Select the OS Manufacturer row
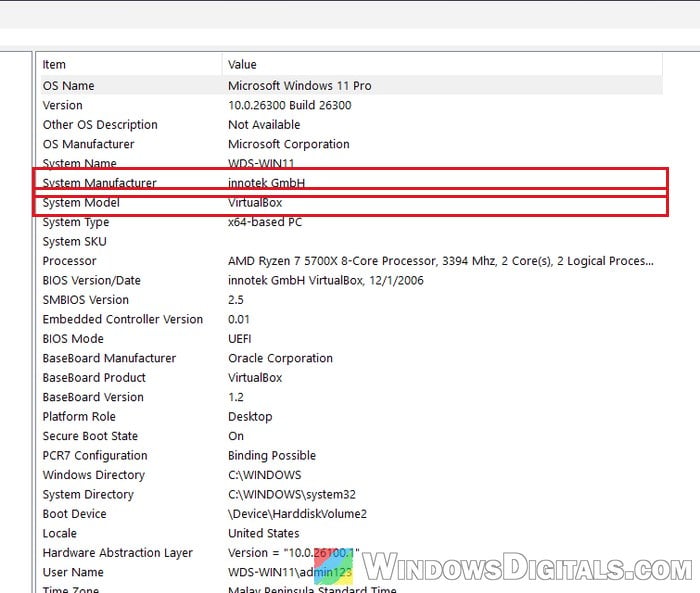Screen dimensions: 700x593 tap(88, 144)
